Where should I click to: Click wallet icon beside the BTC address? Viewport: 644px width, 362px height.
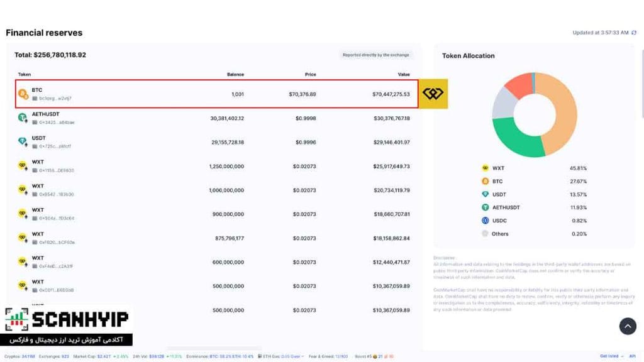tap(35, 99)
